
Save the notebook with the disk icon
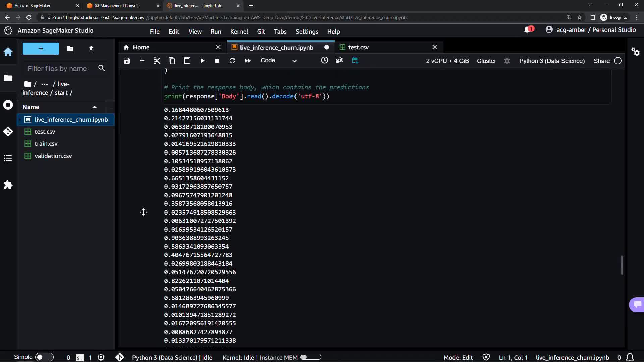click(126, 61)
